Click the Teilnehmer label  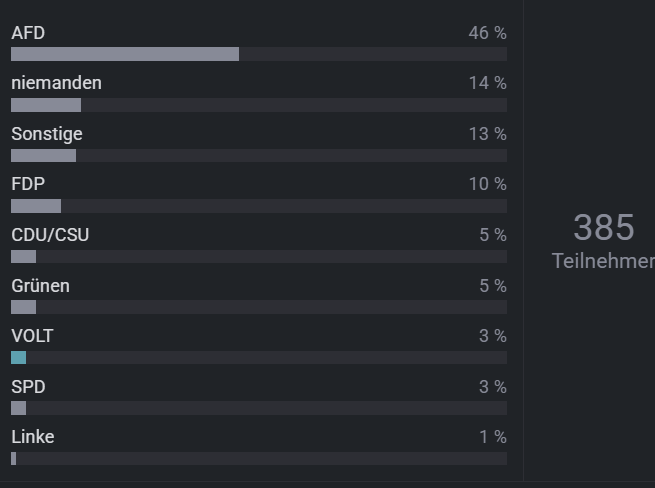click(x=602, y=261)
